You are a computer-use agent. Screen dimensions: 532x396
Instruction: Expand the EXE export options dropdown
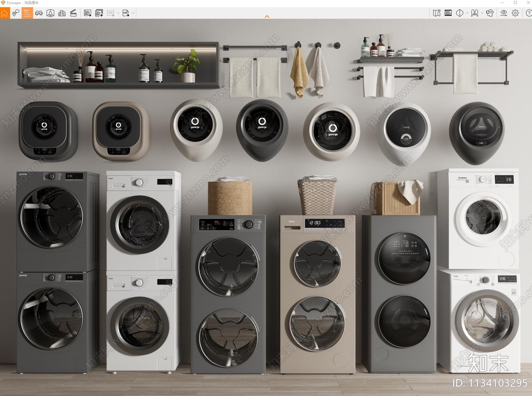[133, 13]
